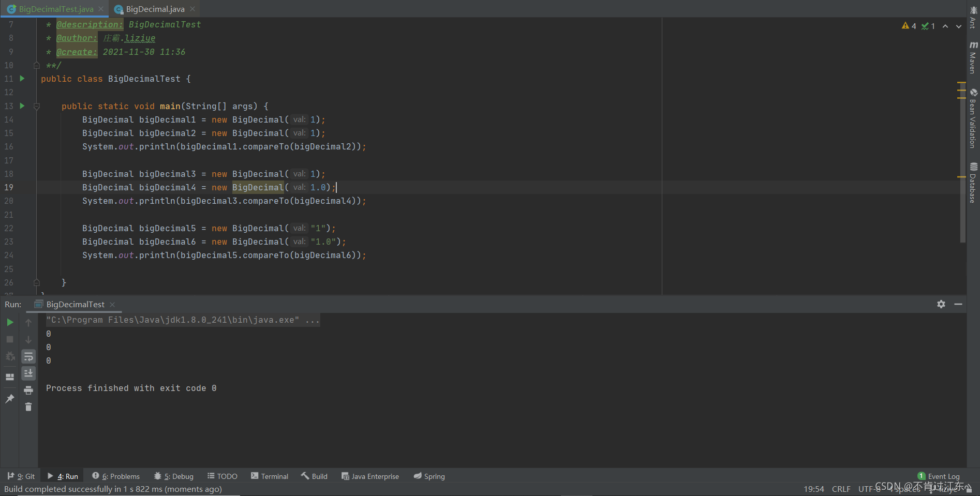Screen dimensions: 980x496
Task: Click the build completed status message
Action: [113, 489]
